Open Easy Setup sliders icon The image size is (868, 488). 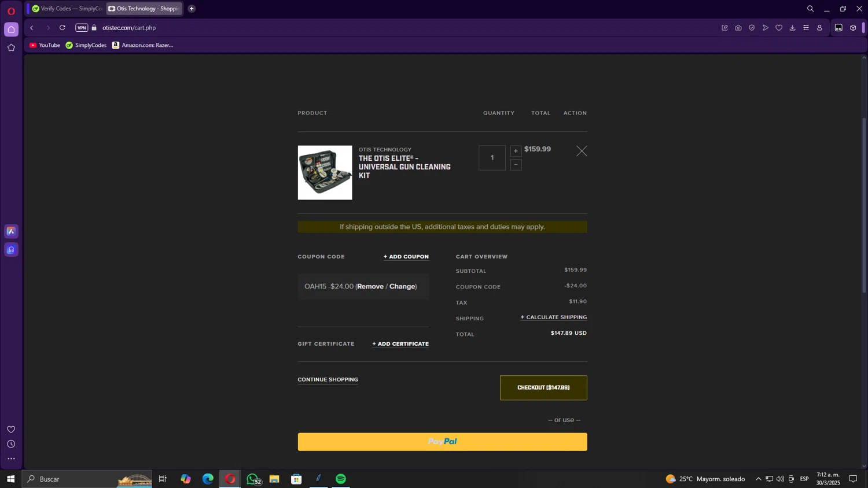(x=806, y=28)
